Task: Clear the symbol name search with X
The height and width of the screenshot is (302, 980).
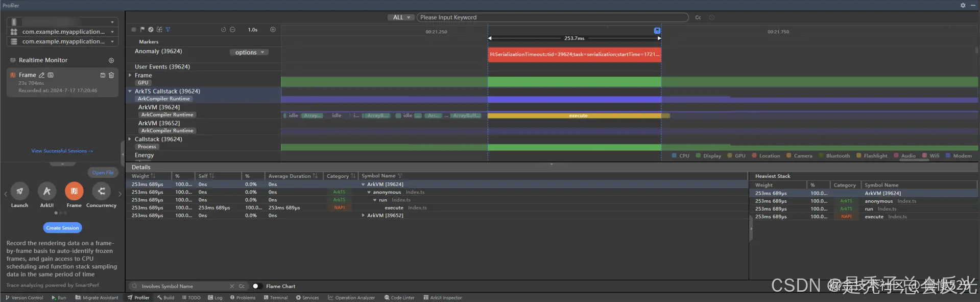Action: (x=232, y=286)
